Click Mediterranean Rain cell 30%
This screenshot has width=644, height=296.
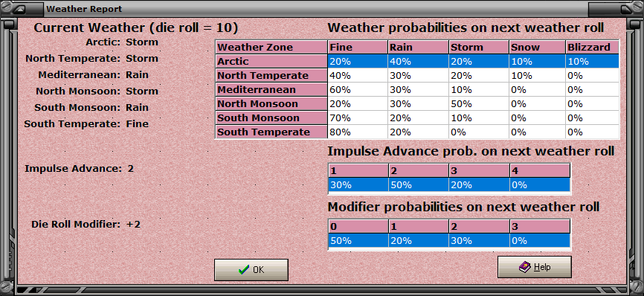(x=418, y=89)
